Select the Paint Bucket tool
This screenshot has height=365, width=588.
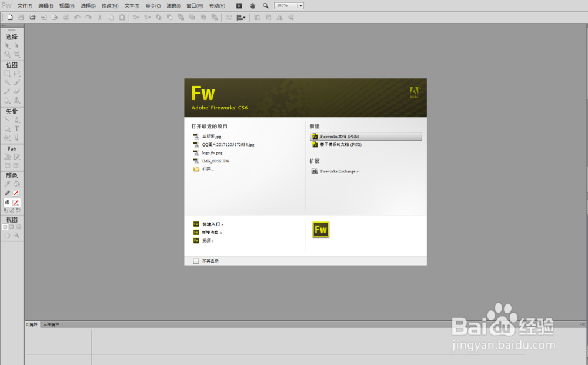coord(16,184)
